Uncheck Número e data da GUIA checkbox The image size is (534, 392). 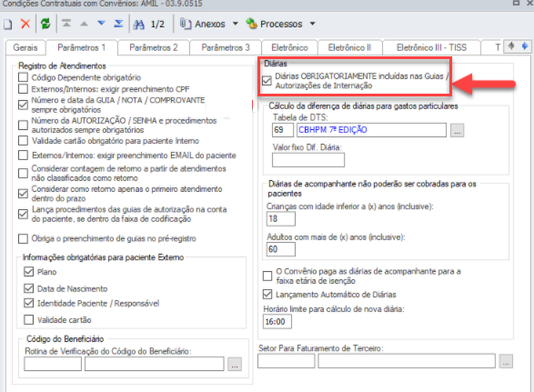pyautogui.click(x=23, y=105)
